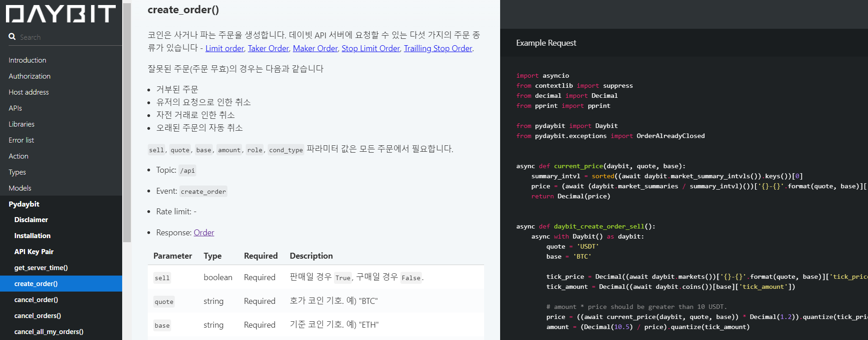Follow the Trailling Stop Order link

click(438, 48)
